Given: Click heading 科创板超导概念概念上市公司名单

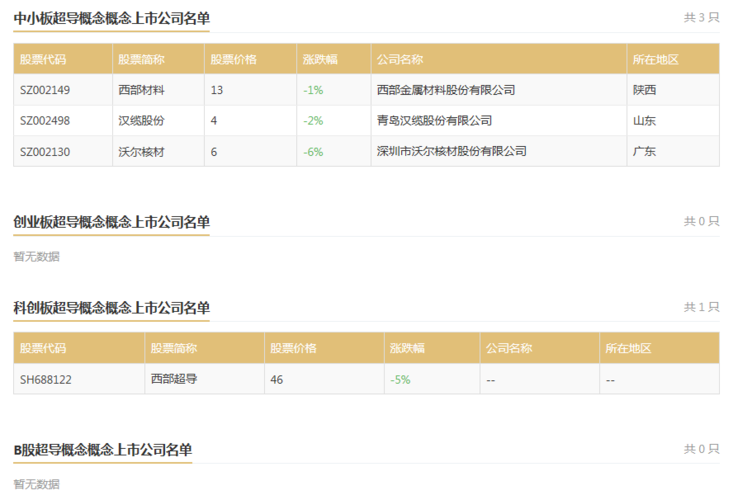Looking at the screenshot, I should (x=112, y=308).
